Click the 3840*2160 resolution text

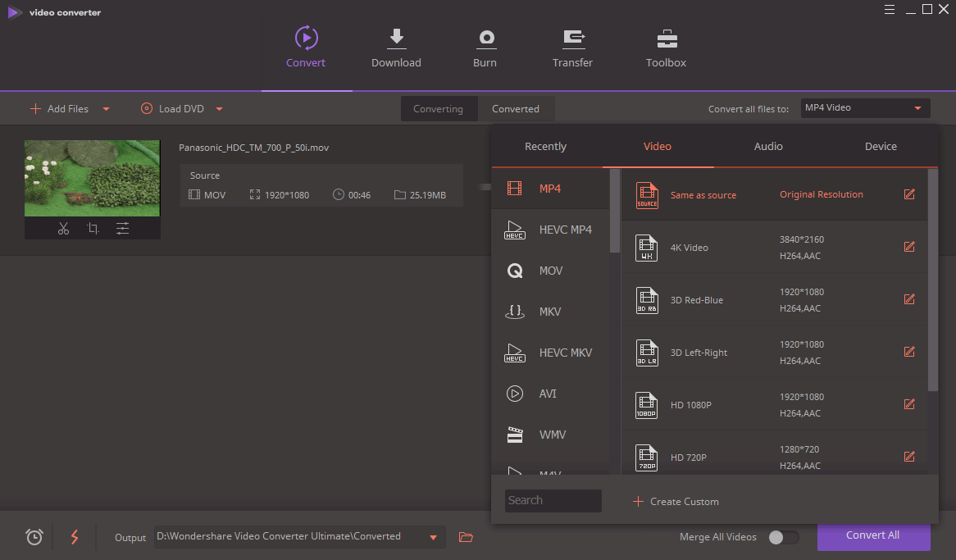[802, 239]
